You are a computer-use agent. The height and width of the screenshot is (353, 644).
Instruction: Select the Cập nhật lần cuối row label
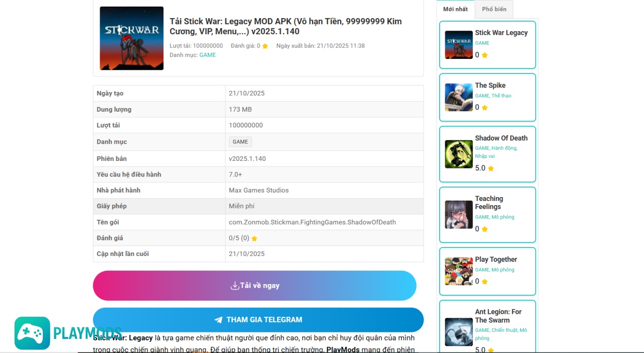tap(123, 254)
